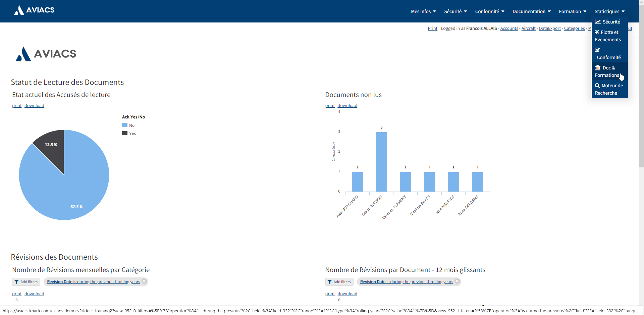The image size is (644, 315).
Task: Click the institution icon beside Doc &
Action: (x=598, y=68)
